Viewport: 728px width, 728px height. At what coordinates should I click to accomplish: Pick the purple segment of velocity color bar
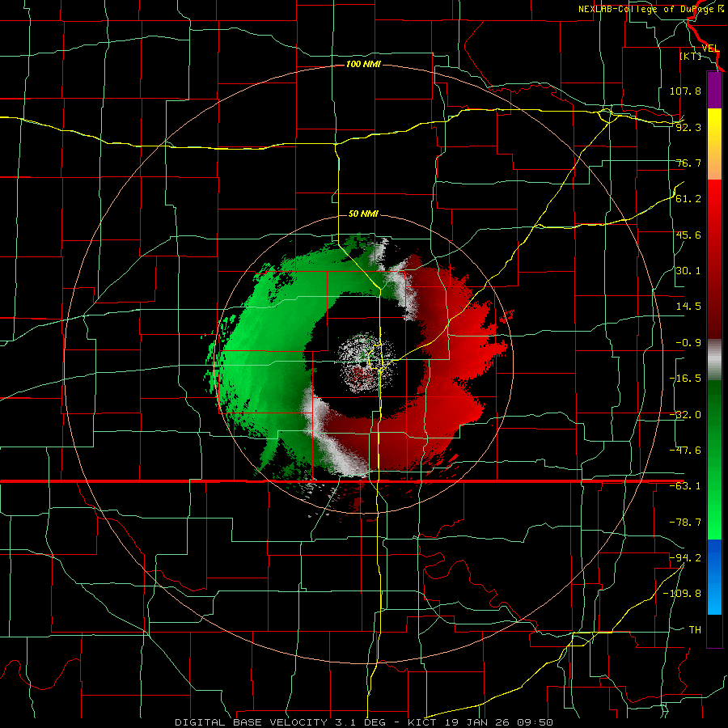coord(714,90)
